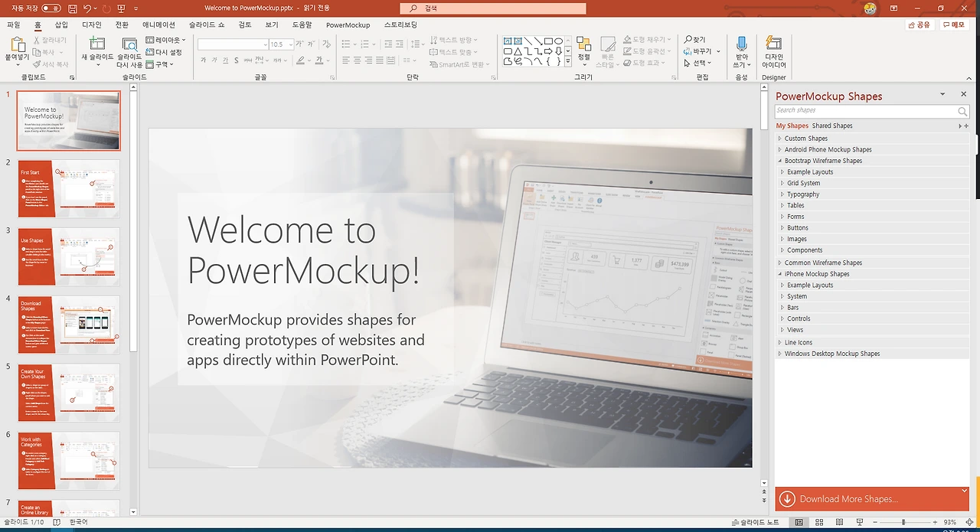Open the font size dropdown showing 10.5

290,44
